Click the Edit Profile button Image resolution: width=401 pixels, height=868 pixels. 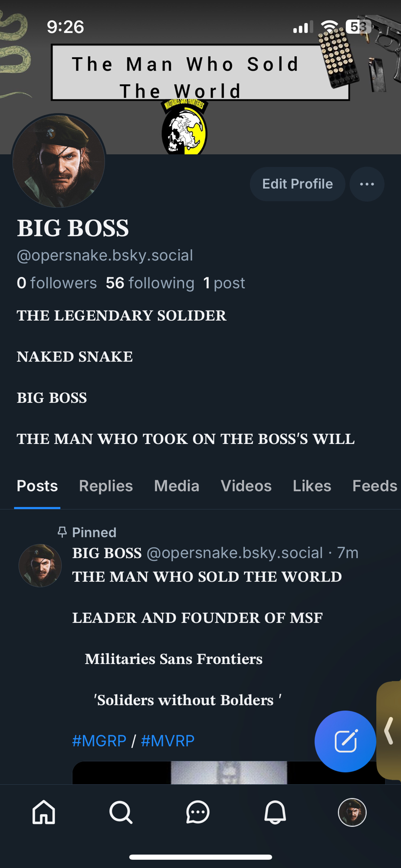297,184
